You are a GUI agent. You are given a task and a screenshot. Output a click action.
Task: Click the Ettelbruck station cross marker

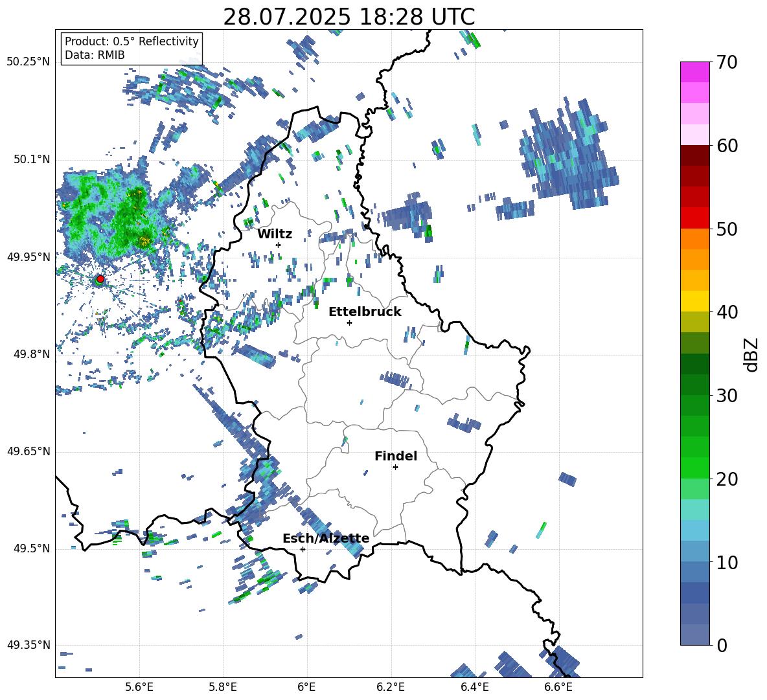[x=349, y=322]
